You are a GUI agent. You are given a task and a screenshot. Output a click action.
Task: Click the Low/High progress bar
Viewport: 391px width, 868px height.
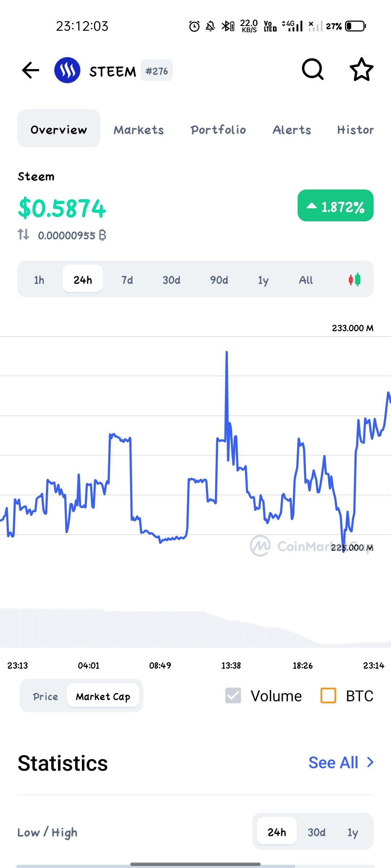(x=195, y=866)
